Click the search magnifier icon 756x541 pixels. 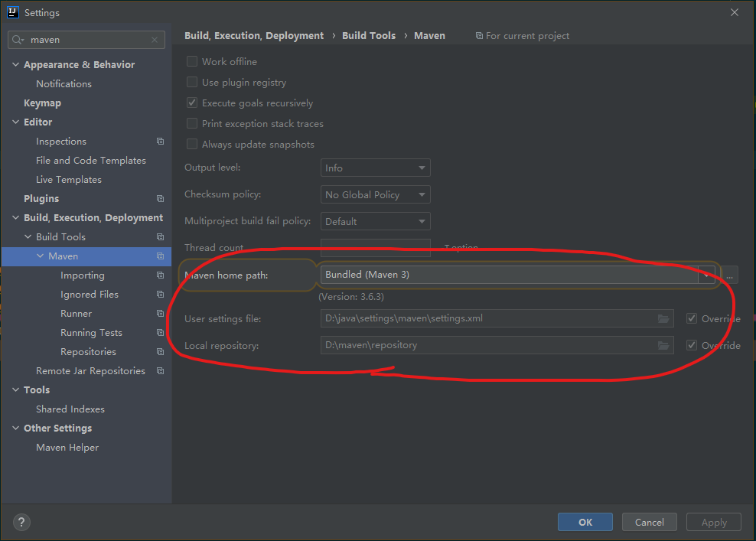click(x=18, y=40)
